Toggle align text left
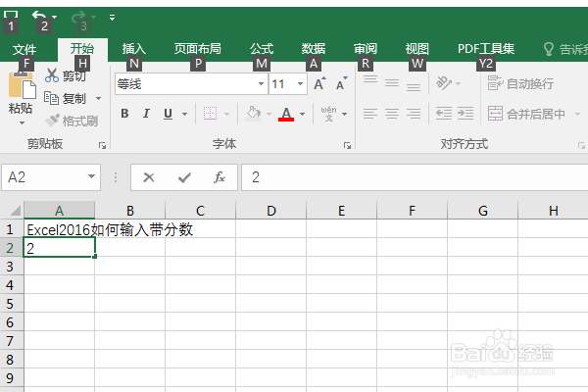This screenshot has height=392, width=588. pyautogui.click(x=370, y=114)
